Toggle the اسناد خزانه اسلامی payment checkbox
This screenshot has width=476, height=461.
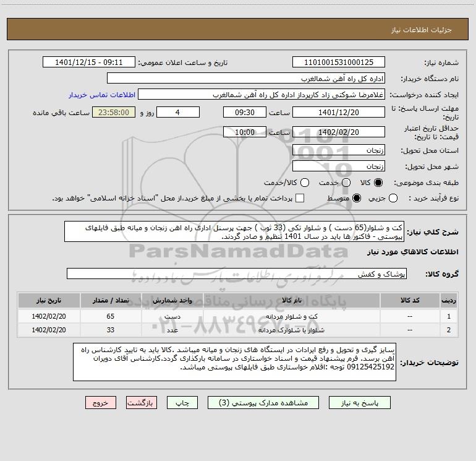(300, 198)
